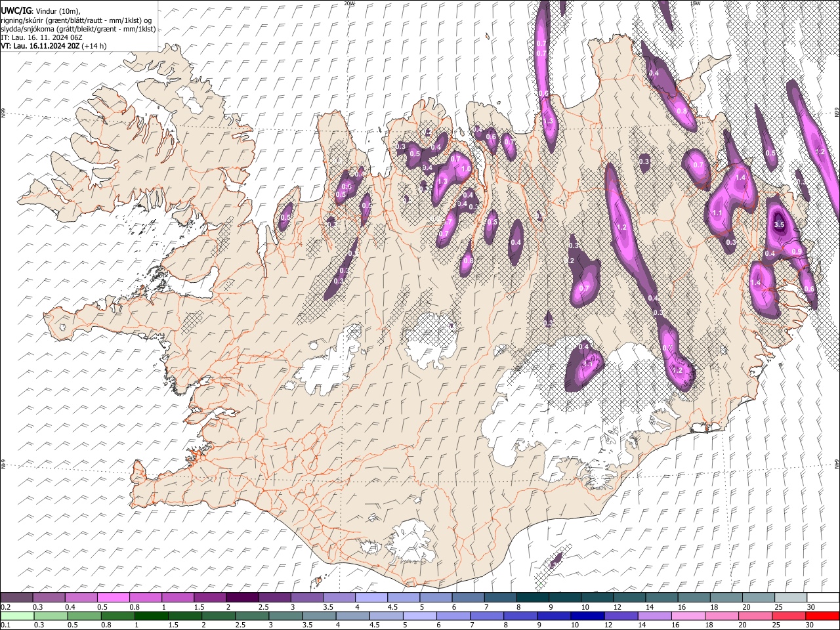Image resolution: width=840 pixels, height=630 pixels.
Task: Pick the light grey 25 swatch, upper legend row
Action: (791, 597)
